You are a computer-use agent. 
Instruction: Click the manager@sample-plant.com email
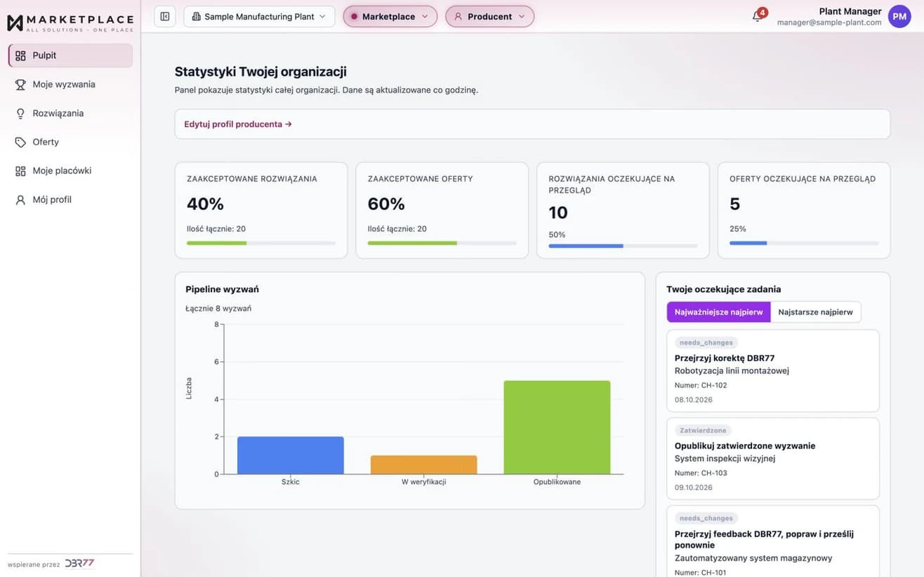(x=829, y=22)
